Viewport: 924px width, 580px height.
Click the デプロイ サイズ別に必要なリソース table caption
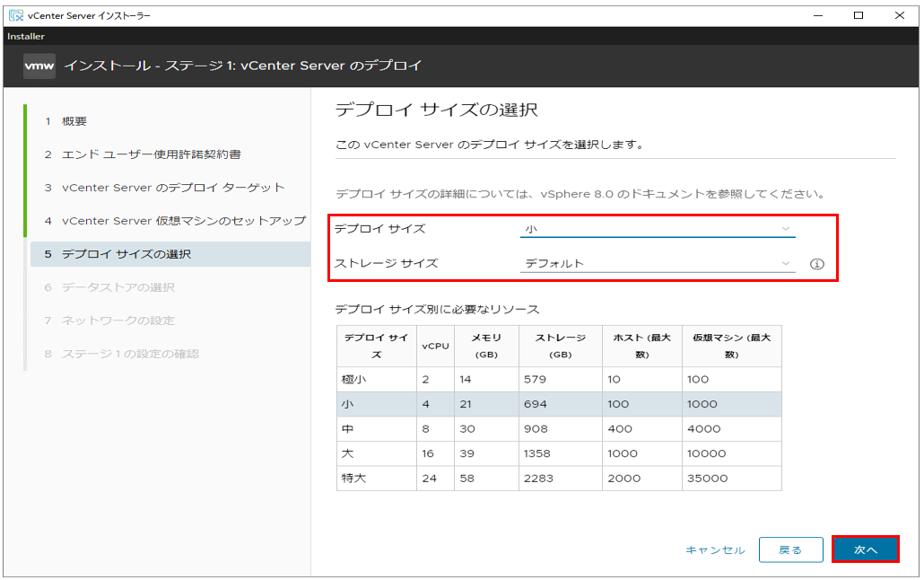click(437, 309)
